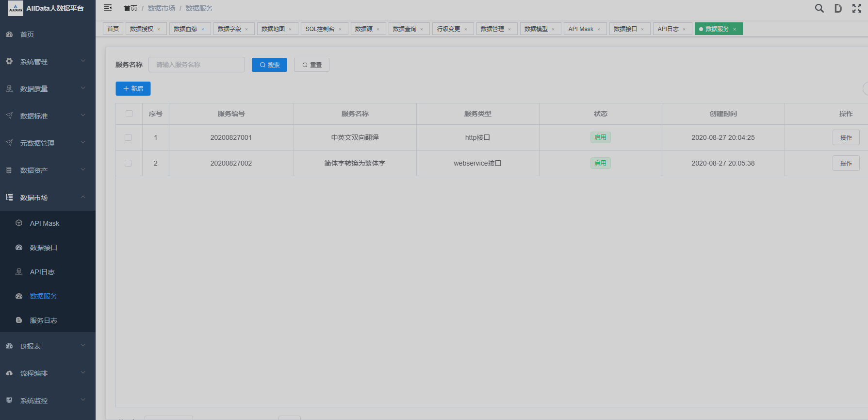Screen dimensions: 868x420
Task: Toggle fullscreen mode icon
Action: 856,8
